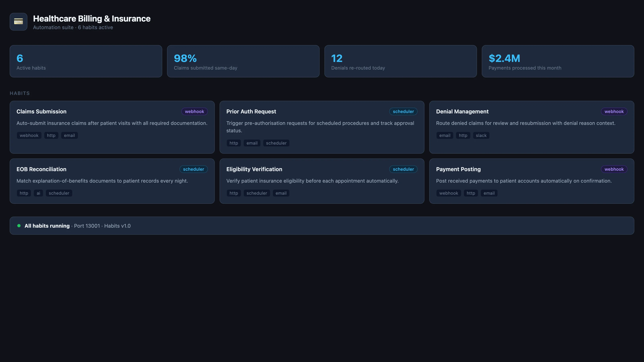Select the http tag under Prior Auth Request

pyautogui.click(x=234, y=143)
